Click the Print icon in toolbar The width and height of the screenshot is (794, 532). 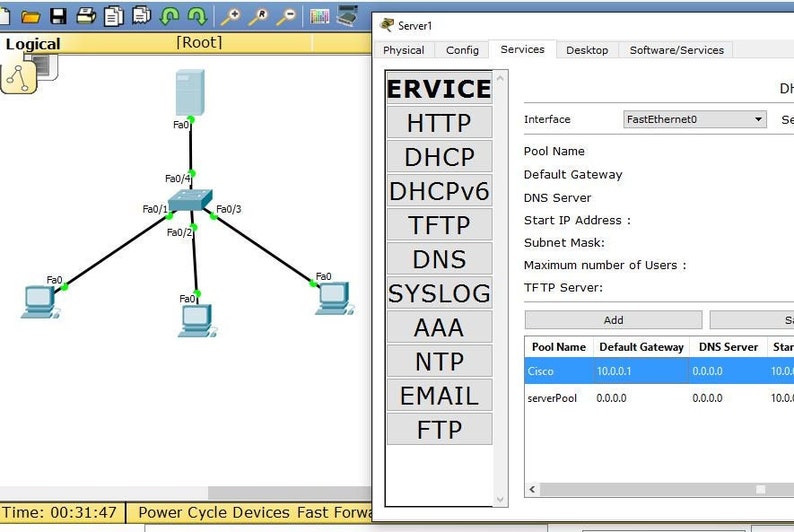coord(86,16)
